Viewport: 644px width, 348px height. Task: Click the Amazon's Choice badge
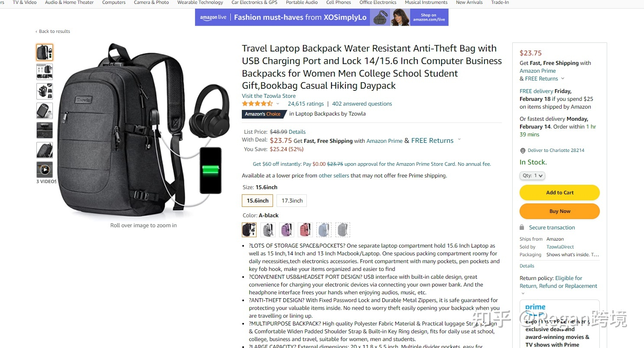(x=264, y=114)
